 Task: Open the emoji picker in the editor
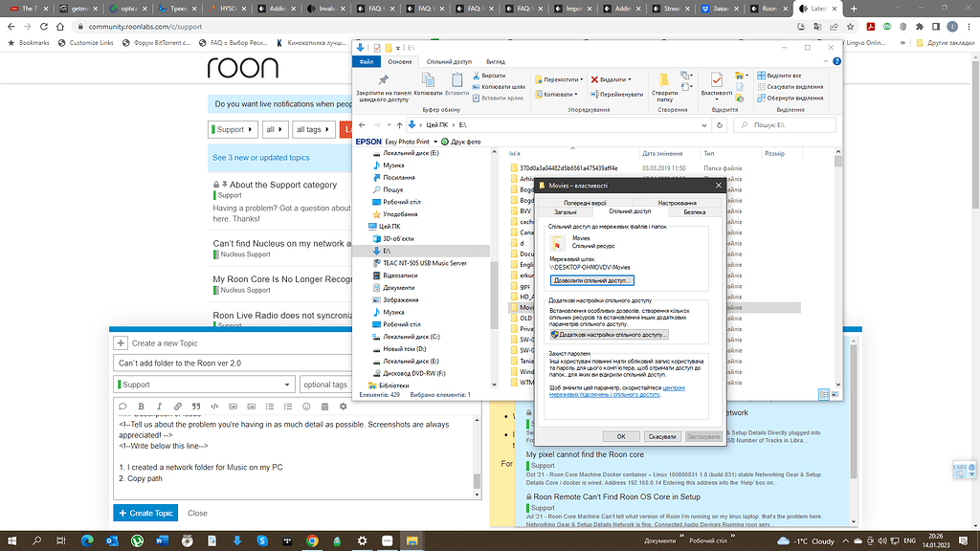coord(306,407)
